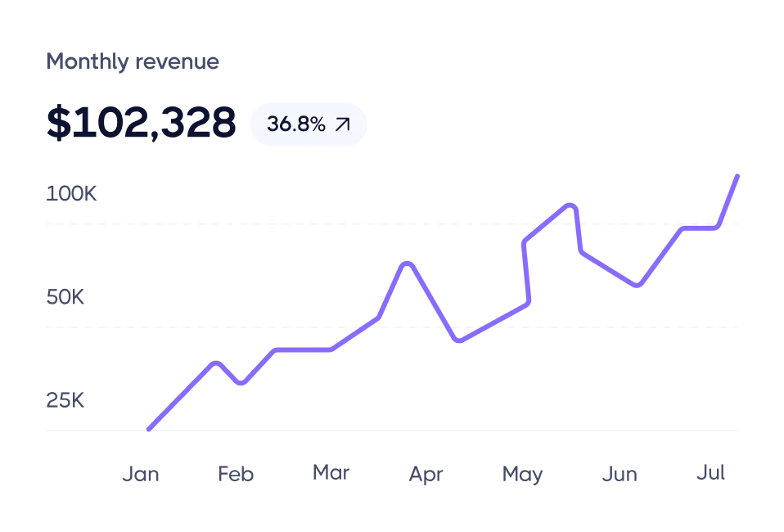Image resolution: width=784 pixels, height=532 pixels.
Task: Click the January starting point of the line
Action: coord(147,428)
